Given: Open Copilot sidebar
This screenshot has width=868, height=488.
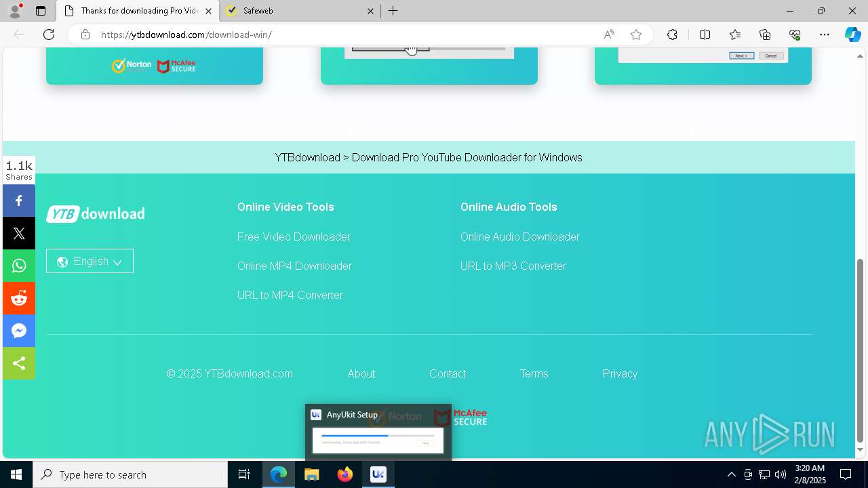Looking at the screenshot, I should click(852, 35).
